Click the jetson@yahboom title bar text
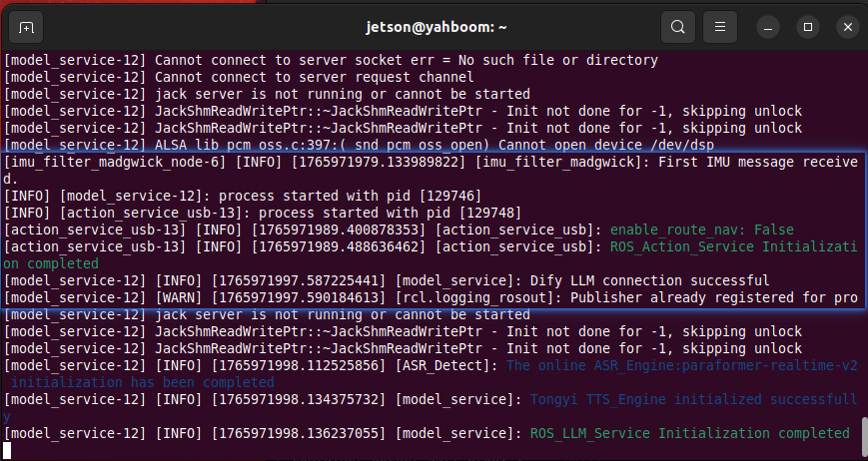The image size is (868, 461). click(x=436, y=27)
